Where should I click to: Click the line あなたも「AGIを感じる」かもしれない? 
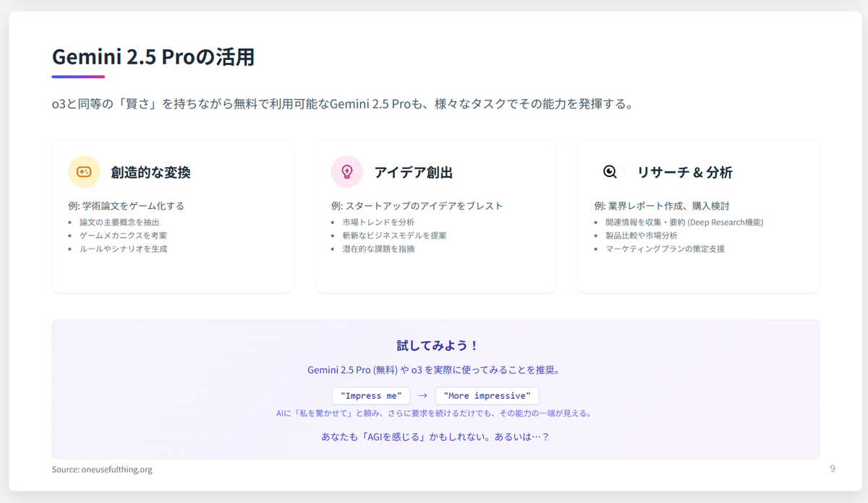(435, 437)
